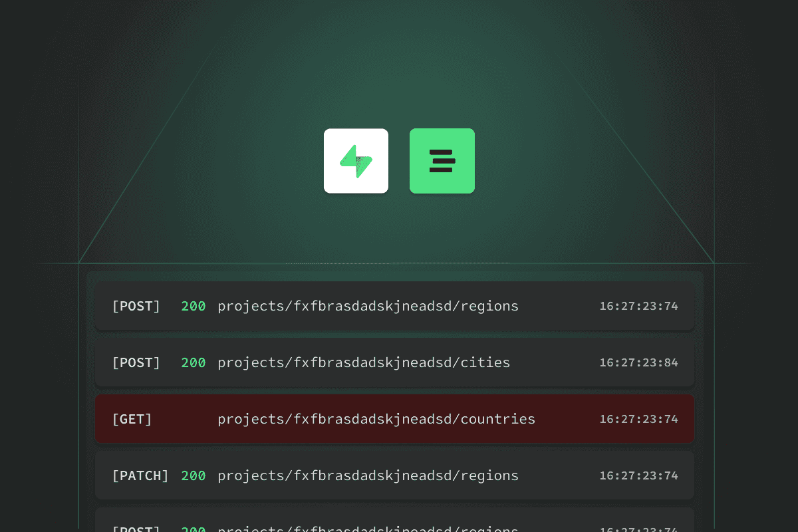Click the [POST] label on cities request

[136, 362]
